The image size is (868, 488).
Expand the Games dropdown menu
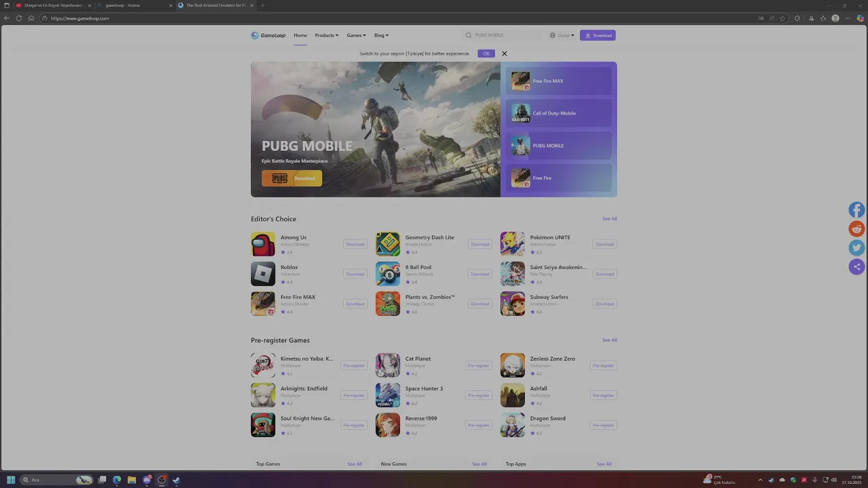point(356,35)
